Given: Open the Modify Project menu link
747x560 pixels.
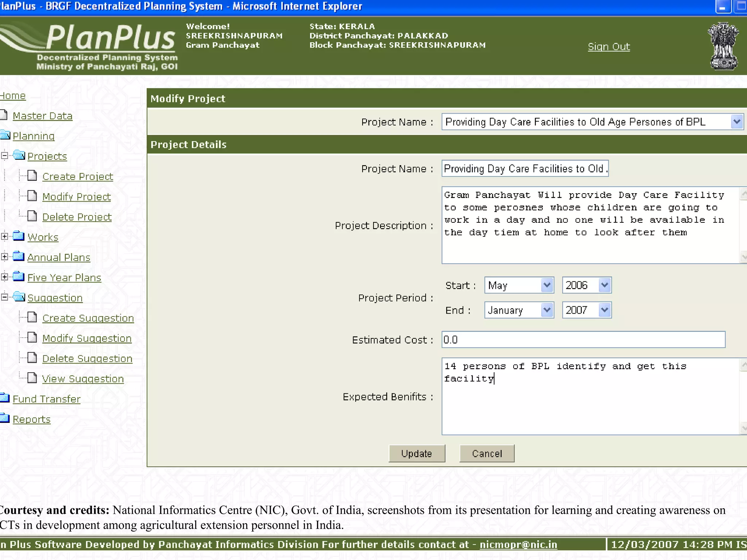Looking at the screenshot, I should tap(76, 197).
